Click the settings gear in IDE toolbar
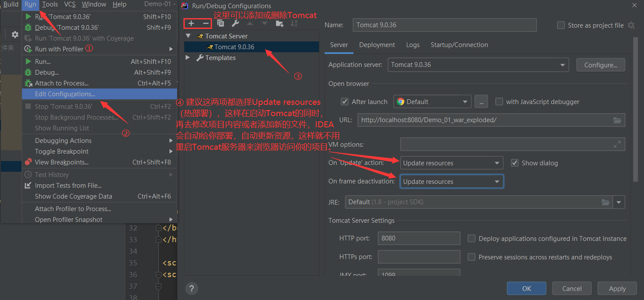 [15, 35]
